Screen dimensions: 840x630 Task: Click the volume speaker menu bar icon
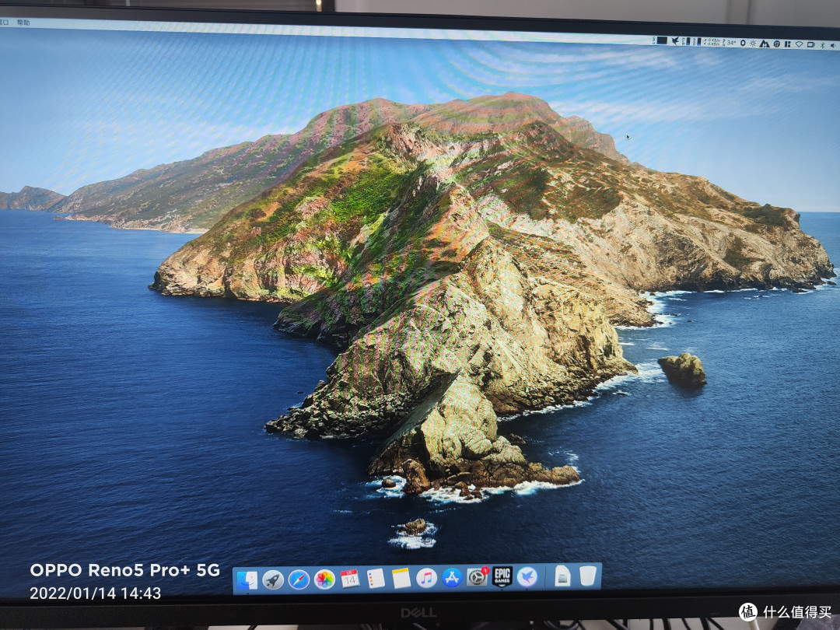point(833,46)
